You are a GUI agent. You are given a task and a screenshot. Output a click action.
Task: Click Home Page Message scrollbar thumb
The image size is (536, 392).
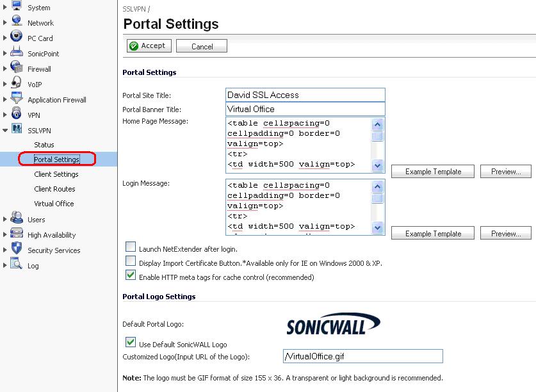coord(377,136)
